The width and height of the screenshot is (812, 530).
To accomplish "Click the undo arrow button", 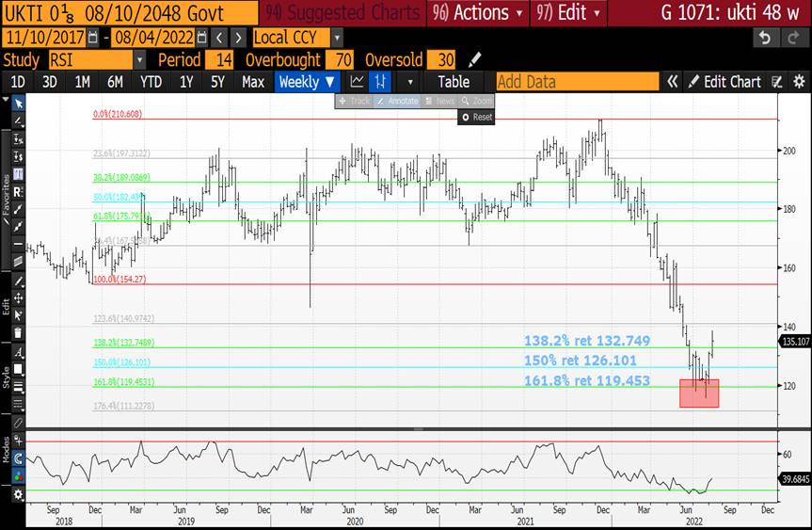I will [x=765, y=38].
